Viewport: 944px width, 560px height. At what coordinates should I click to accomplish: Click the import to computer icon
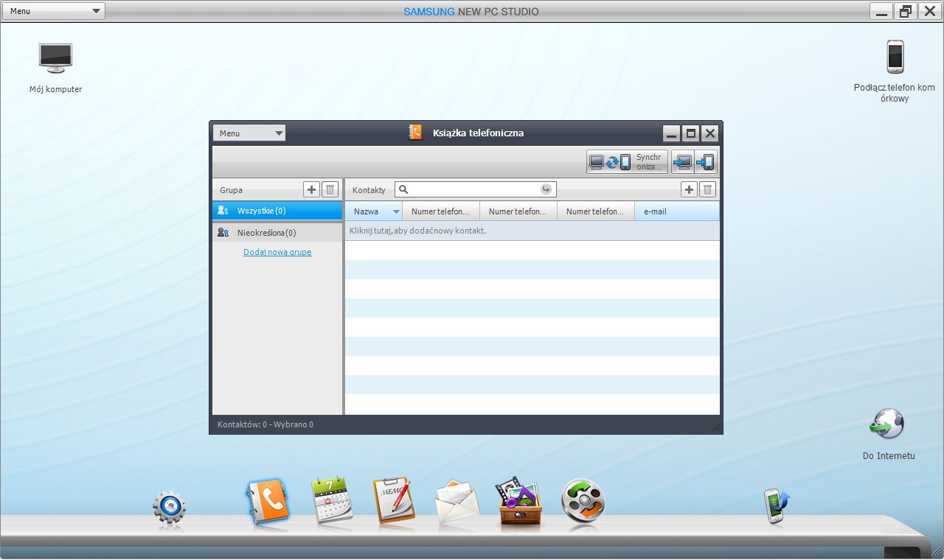[682, 162]
